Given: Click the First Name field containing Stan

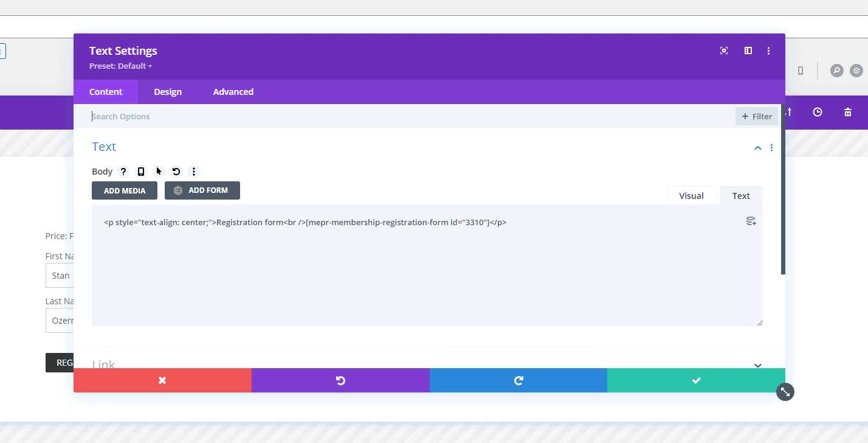Looking at the screenshot, I should coord(60,275).
